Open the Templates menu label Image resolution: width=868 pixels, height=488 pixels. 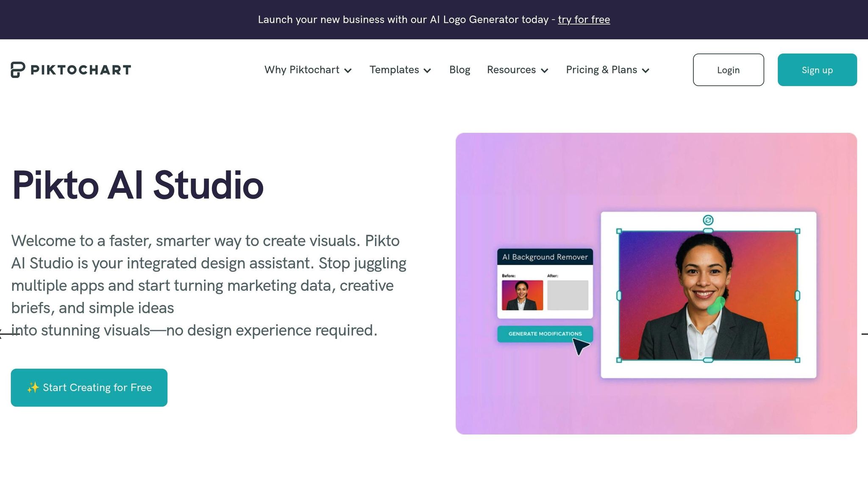click(394, 70)
